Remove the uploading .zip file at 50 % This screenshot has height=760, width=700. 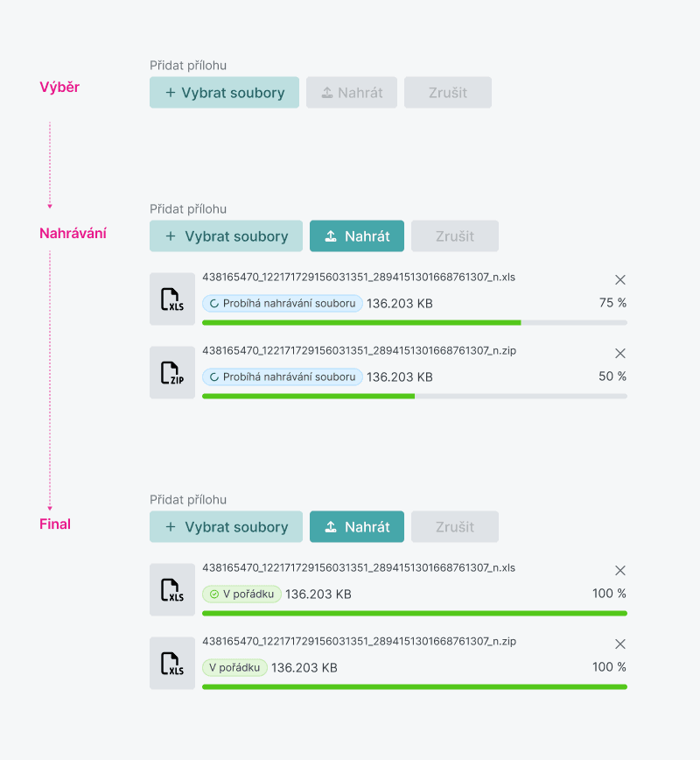pos(620,354)
